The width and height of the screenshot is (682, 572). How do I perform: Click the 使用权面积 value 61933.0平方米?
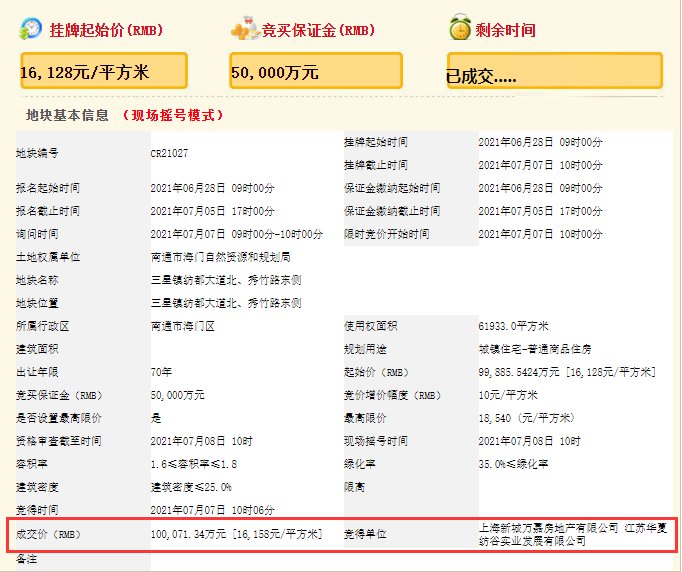point(513,326)
